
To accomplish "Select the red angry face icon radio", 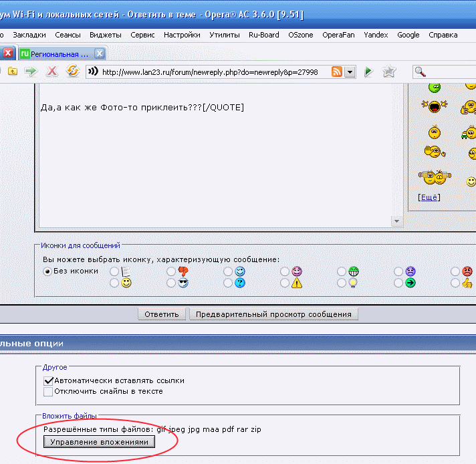I will pos(455,271).
